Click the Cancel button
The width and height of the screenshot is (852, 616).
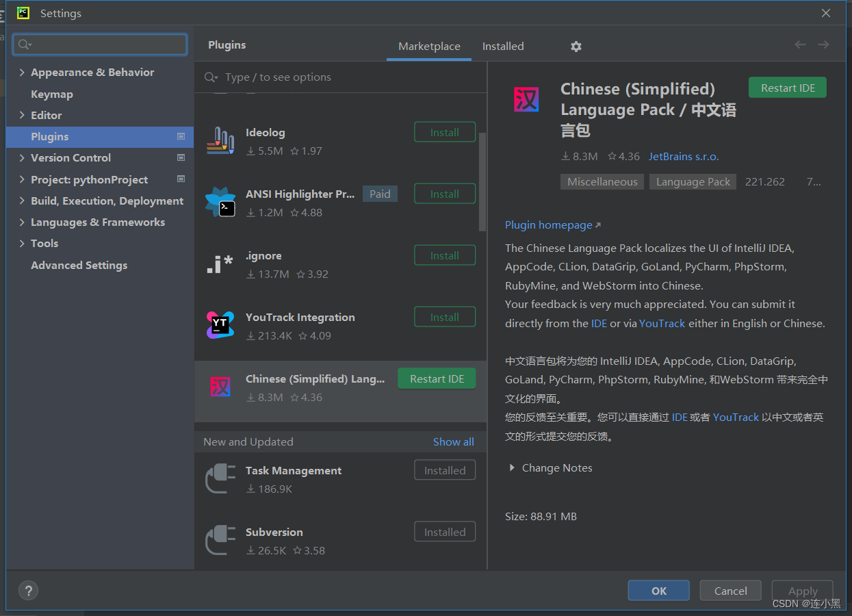[731, 591]
